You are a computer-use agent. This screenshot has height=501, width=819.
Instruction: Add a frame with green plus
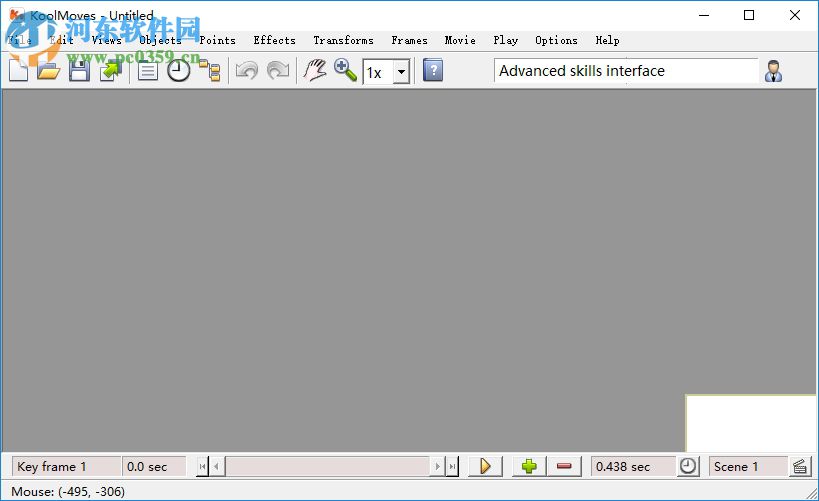tap(529, 467)
